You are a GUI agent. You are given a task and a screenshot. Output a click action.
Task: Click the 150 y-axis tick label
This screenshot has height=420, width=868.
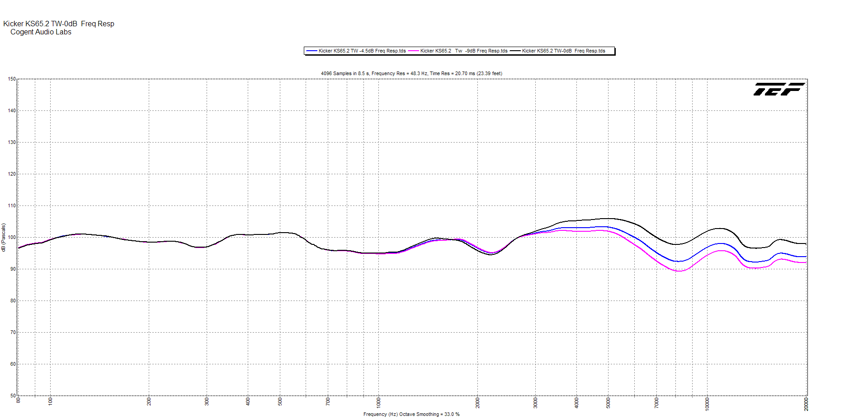[x=12, y=79]
